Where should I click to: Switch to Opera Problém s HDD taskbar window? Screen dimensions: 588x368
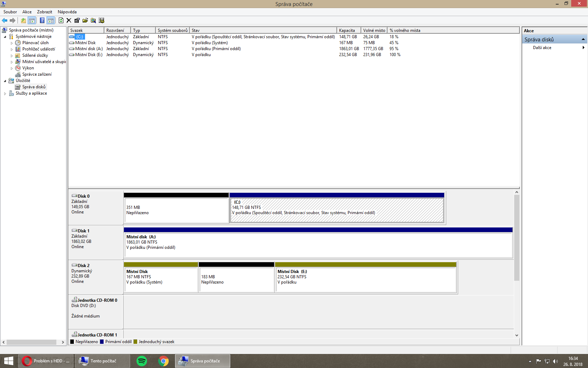click(46, 361)
